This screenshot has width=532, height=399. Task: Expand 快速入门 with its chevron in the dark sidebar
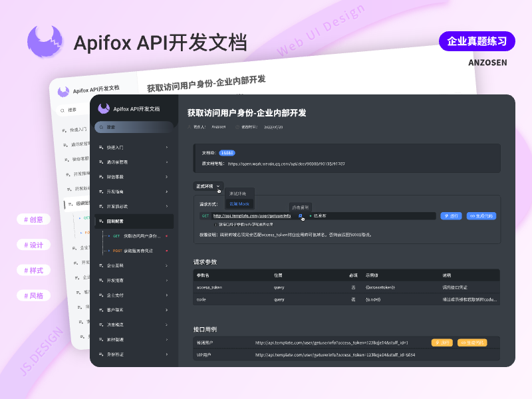tap(167, 147)
